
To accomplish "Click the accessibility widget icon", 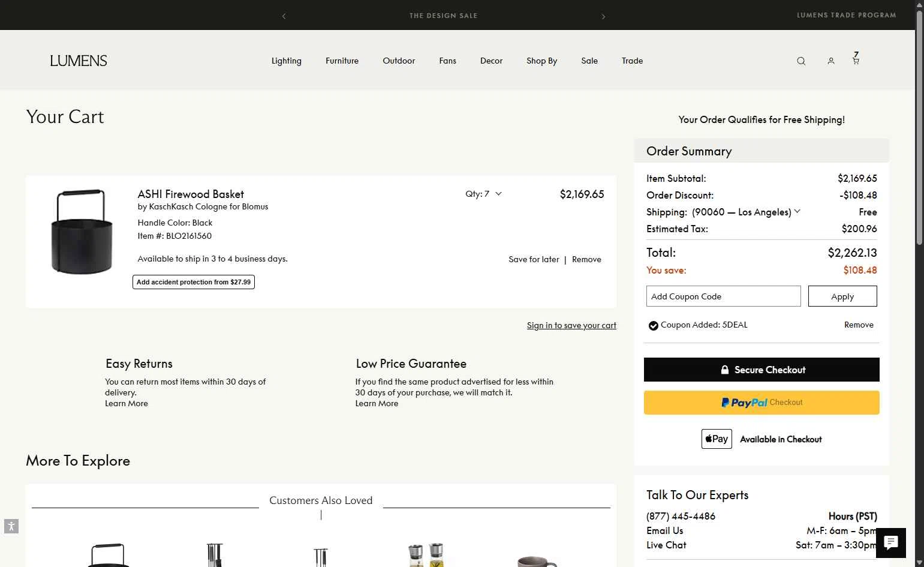I will click(x=11, y=526).
